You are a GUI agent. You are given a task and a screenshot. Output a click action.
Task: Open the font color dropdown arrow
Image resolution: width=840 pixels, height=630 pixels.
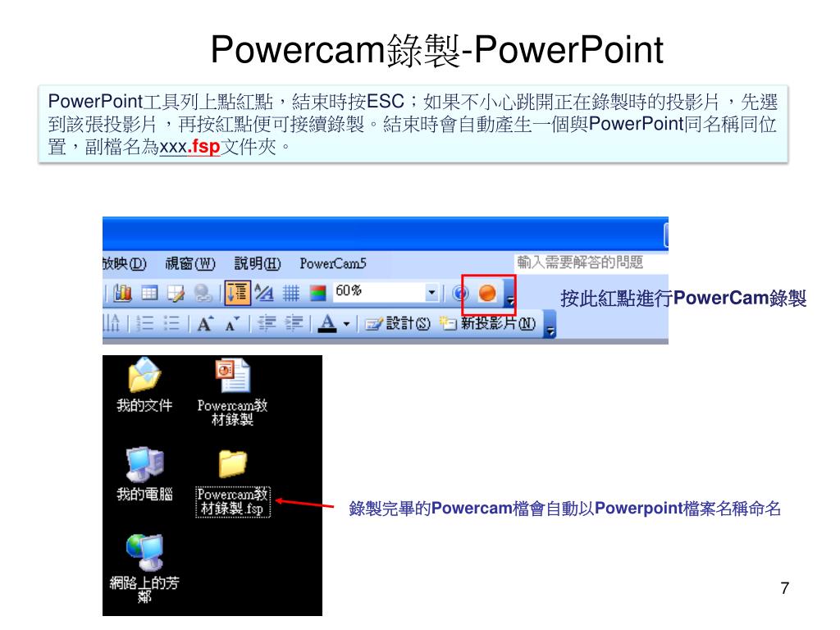346,323
